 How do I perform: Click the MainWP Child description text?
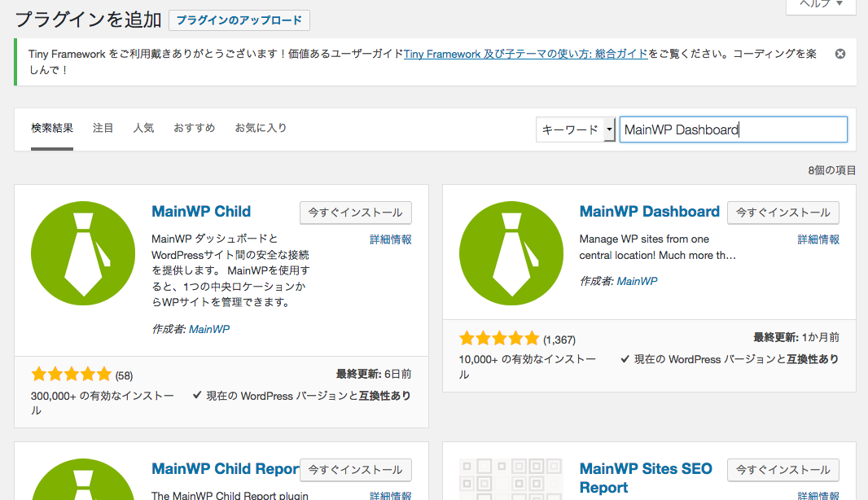click(230, 270)
